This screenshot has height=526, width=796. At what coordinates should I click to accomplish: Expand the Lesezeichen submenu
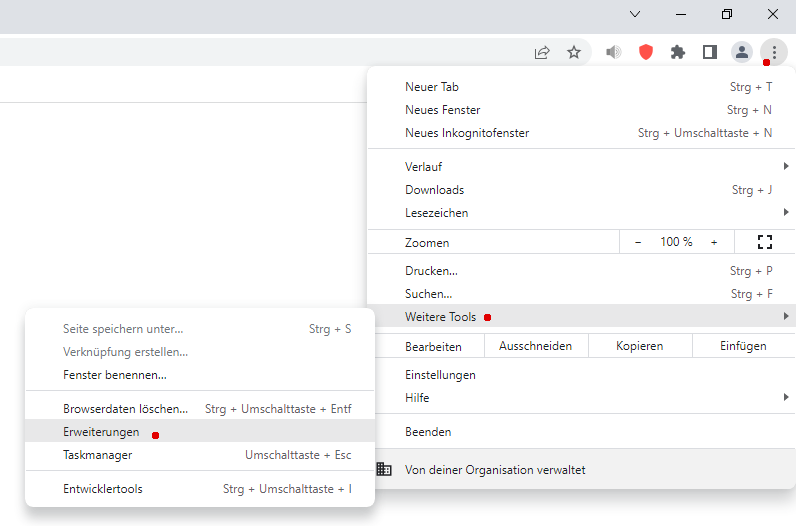tap(580, 213)
